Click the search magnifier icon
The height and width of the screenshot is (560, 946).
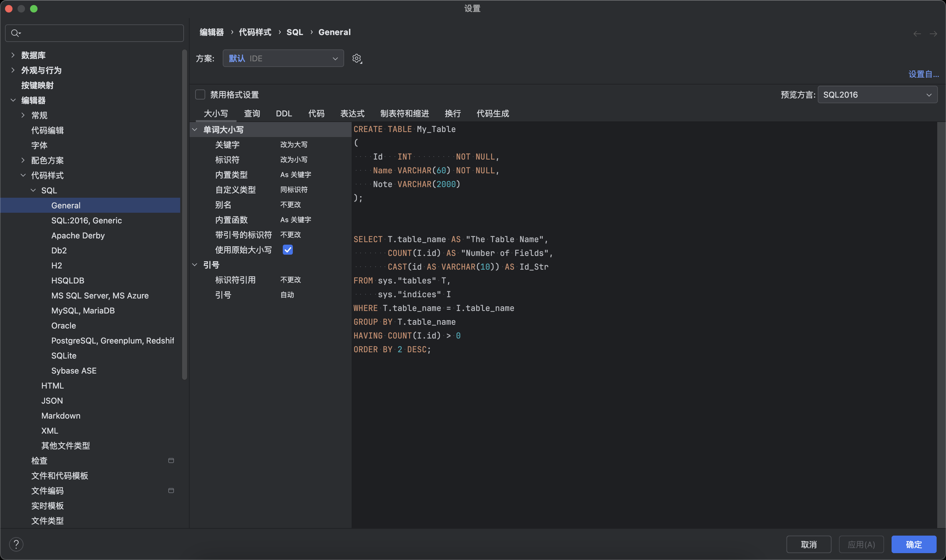15,33
